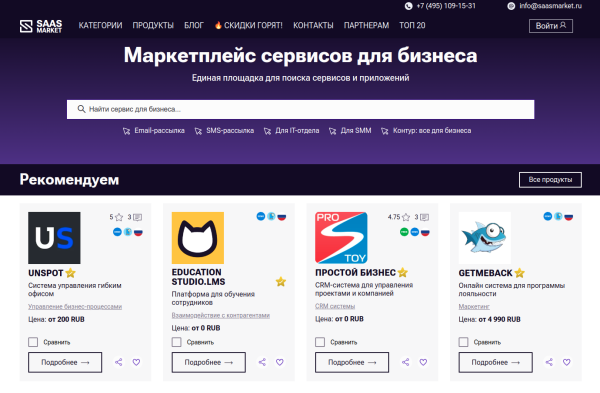The width and height of the screenshot is (600, 393).
Task: Click the Russian flag badge on GetMeBack card
Action: click(x=569, y=217)
